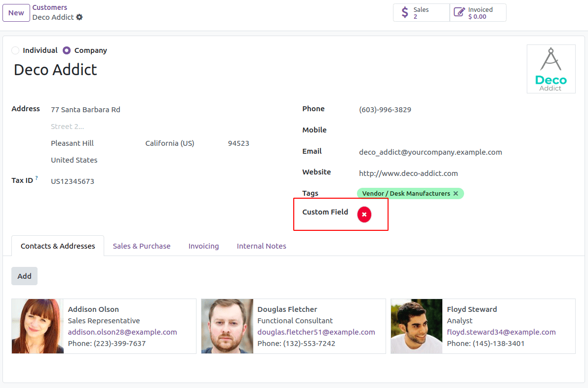Click Douglas Fletcher's profile photo
588x388 pixels.
227,326
